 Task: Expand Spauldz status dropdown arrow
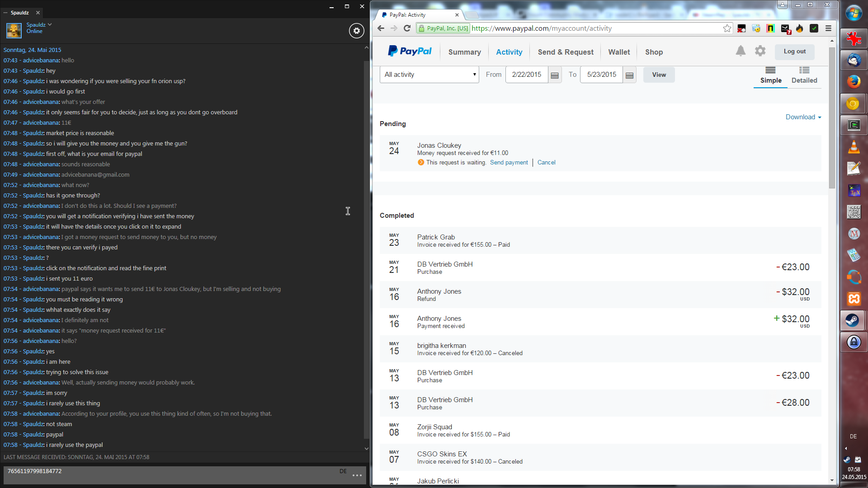pyautogui.click(x=50, y=24)
